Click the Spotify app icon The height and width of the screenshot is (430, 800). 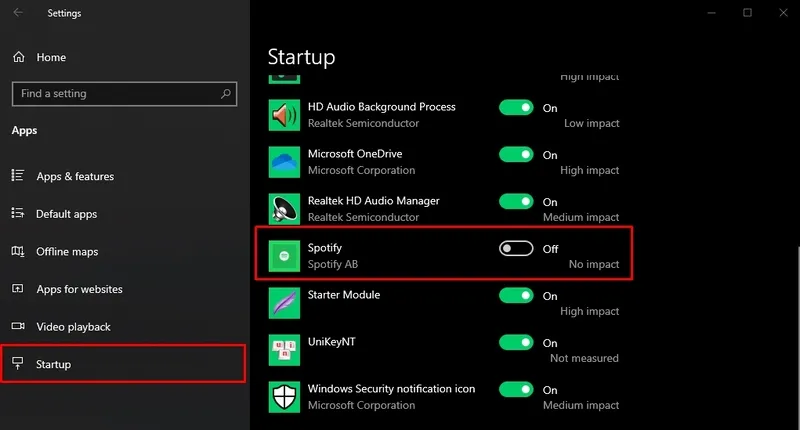[x=284, y=256]
